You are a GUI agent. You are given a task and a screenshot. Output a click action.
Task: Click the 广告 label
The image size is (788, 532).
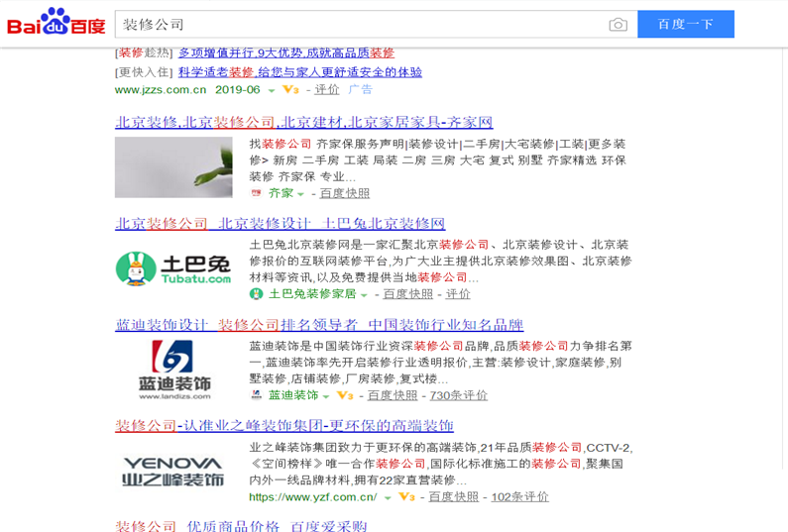tap(361, 90)
